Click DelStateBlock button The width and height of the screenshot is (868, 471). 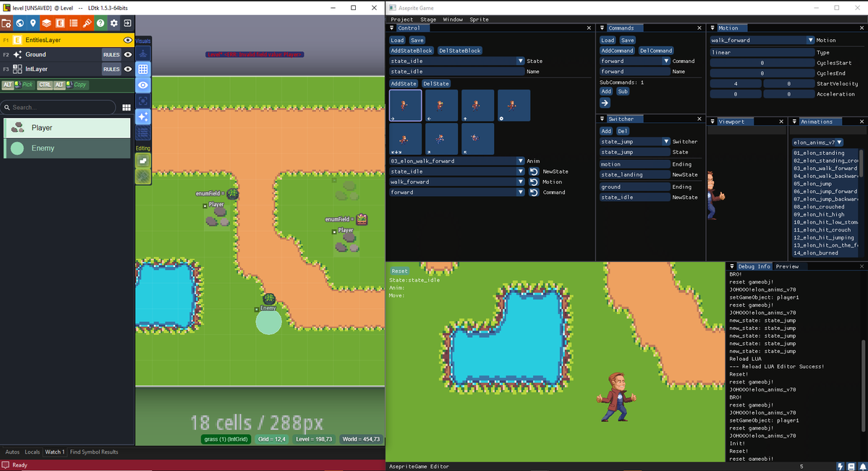tap(460, 51)
